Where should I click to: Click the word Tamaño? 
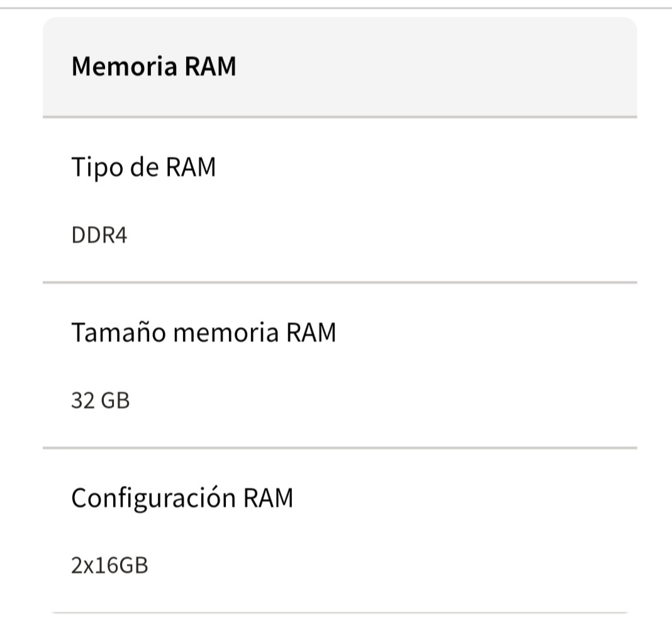pyautogui.click(x=118, y=332)
